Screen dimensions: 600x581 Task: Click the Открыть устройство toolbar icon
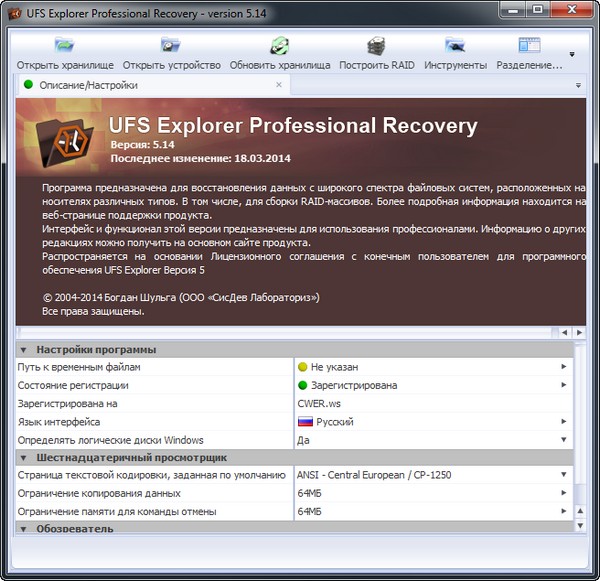[171, 45]
